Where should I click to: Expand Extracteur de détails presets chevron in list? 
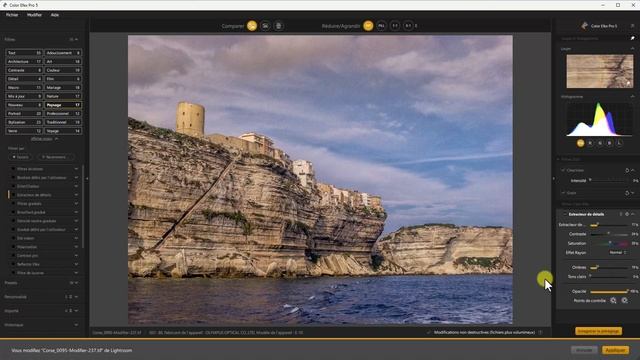point(76,195)
